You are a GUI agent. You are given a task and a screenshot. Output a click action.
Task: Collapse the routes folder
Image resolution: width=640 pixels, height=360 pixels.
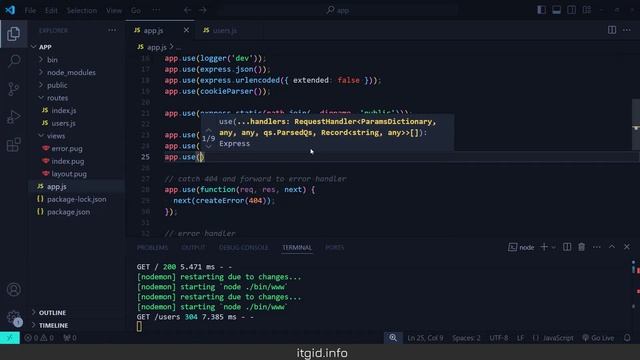point(41,98)
